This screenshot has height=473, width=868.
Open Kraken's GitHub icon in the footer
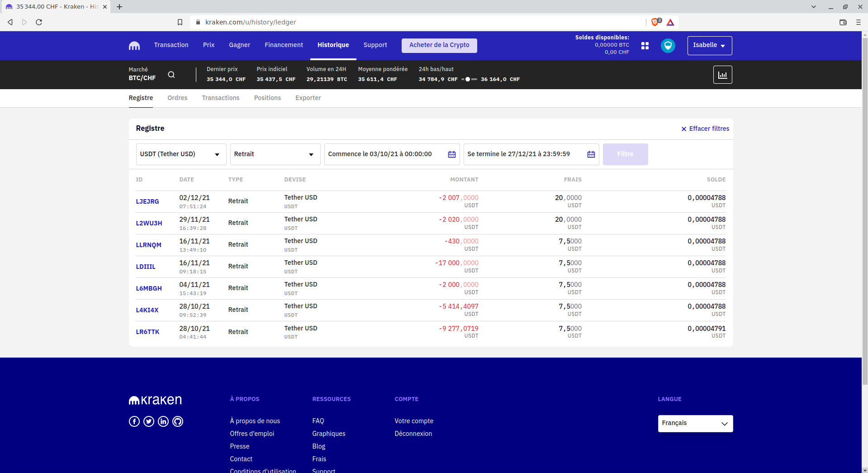point(178,421)
